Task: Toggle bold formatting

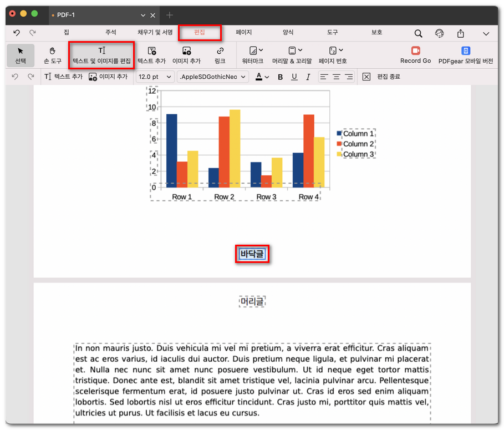Action: click(x=281, y=77)
